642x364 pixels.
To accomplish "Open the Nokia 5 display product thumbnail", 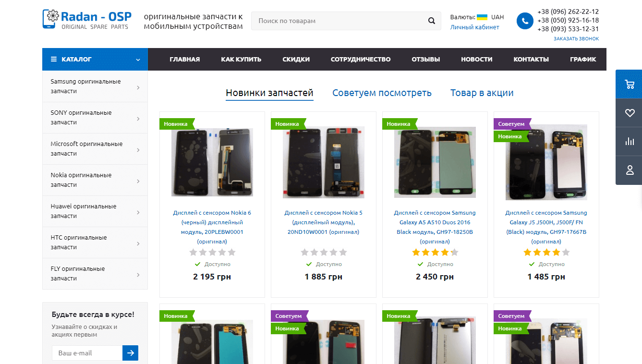I will [323, 162].
